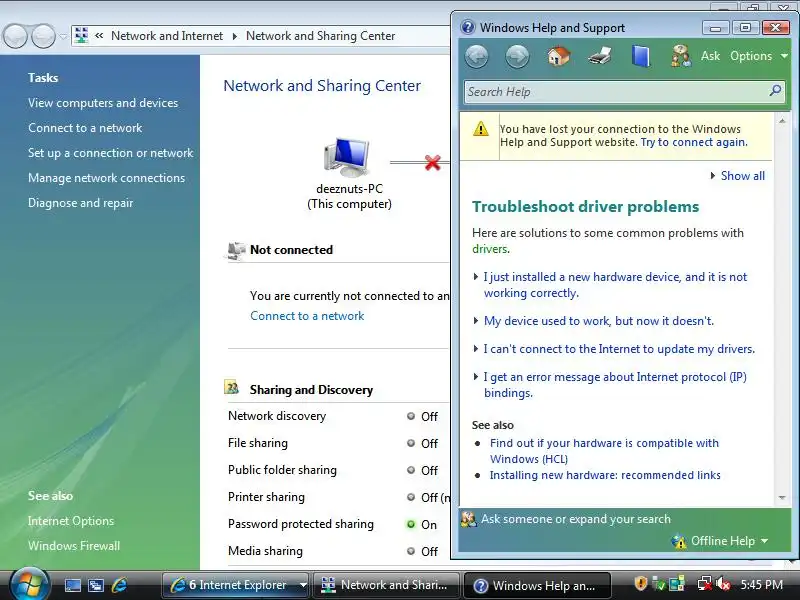
Task: Click Help pane scrollbar down arrow
Action: (782, 497)
